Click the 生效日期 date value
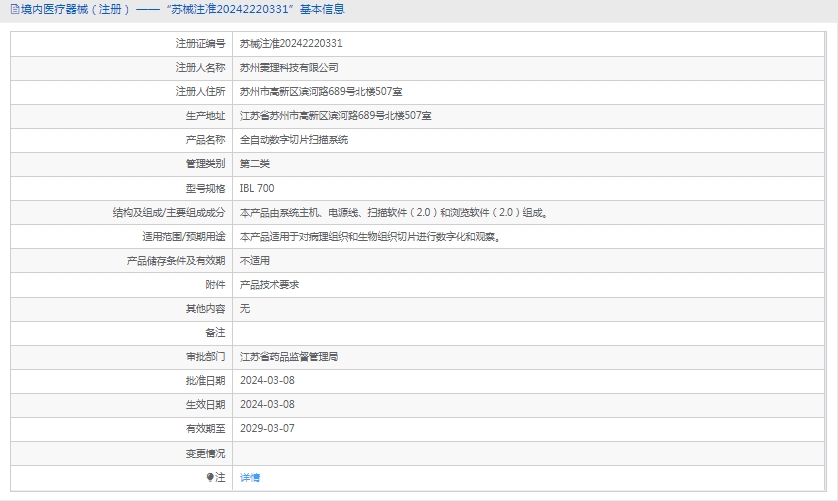 click(x=268, y=404)
